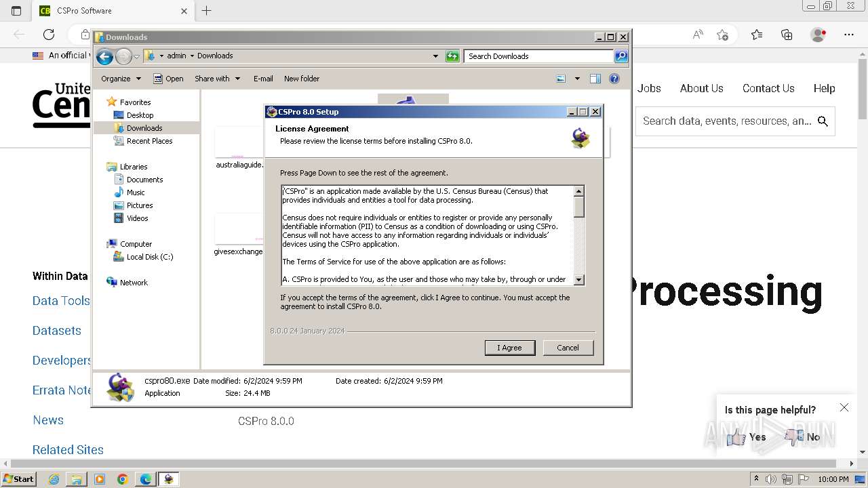868x488 pixels.
Task: Open recent locations dropdown in Explorer
Action: coord(136,56)
